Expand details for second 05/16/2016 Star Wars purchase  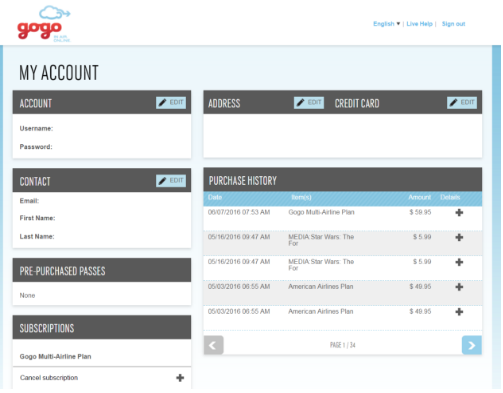(459, 262)
